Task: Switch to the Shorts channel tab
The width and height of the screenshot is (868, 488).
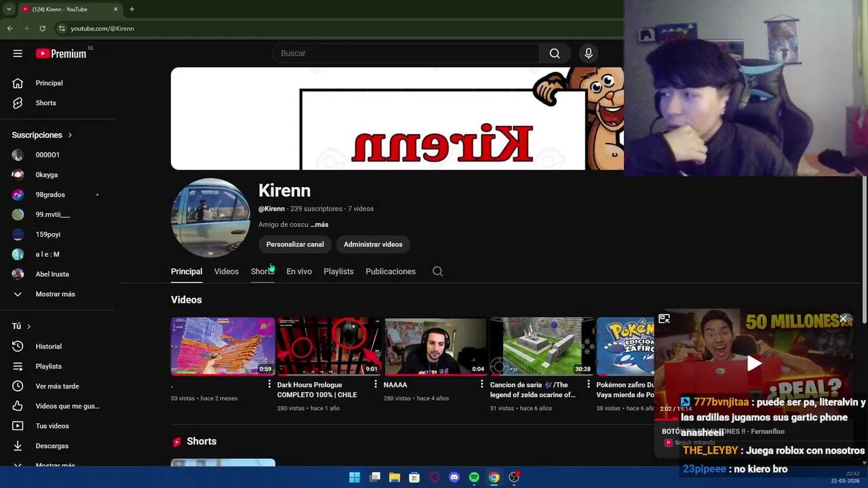Action: click(262, 271)
